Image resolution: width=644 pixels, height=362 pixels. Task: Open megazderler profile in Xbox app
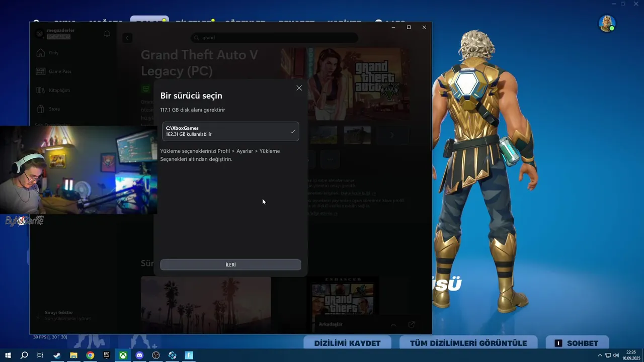click(x=55, y=34)
